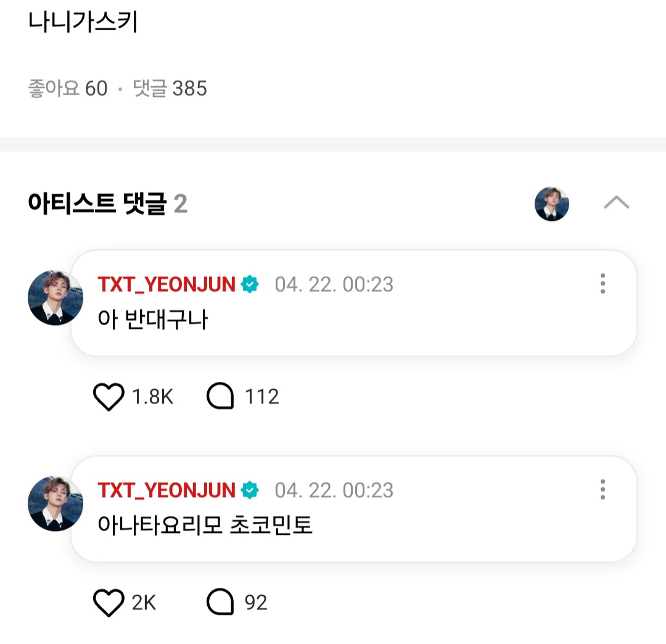Image resolution: width=666 pixels, height=644 pixels.
Task: Collapse the 아티스트 댓글 section with the chevron
Action: (x=616, y=202)
